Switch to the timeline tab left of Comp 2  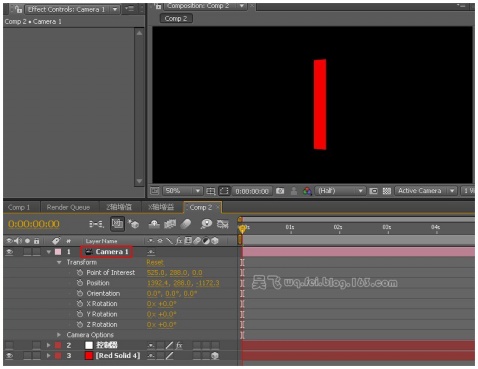coord(161,207)
